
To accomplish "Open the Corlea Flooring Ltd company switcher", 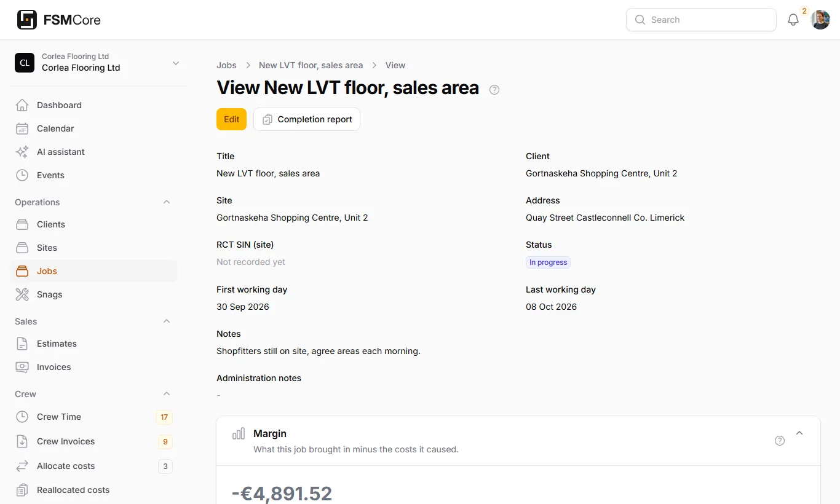I will point(98,63).
